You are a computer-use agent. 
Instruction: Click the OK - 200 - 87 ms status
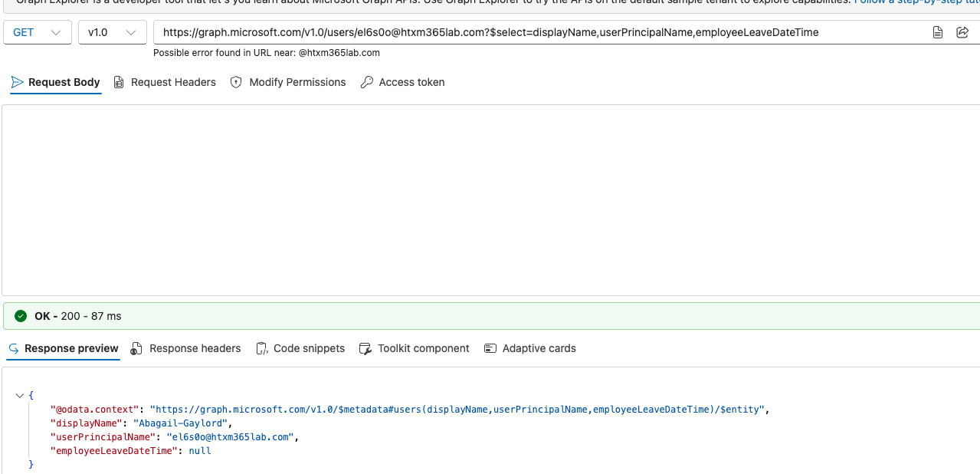pos(77,316)
